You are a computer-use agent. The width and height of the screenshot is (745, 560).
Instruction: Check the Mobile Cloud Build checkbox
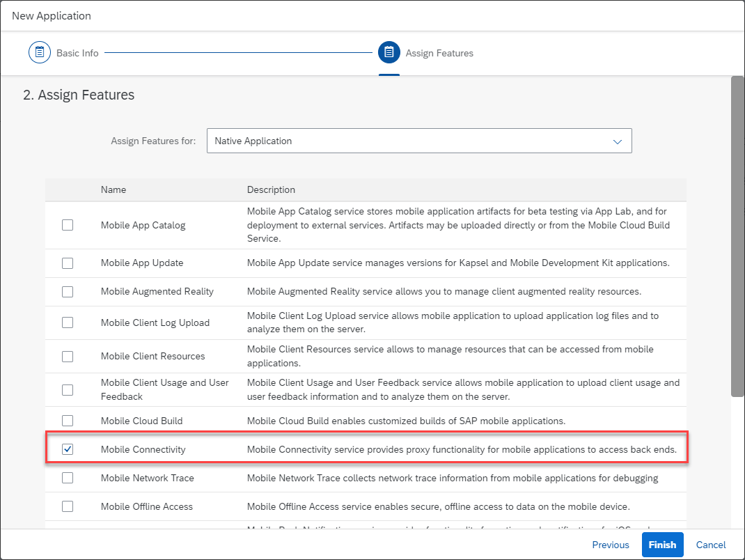click(x=68, y=421)
